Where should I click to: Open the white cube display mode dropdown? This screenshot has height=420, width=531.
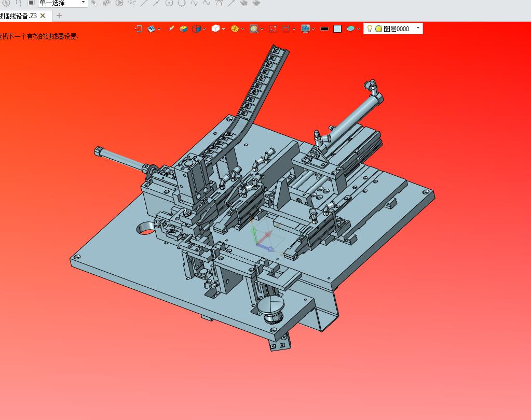(223, 29)
